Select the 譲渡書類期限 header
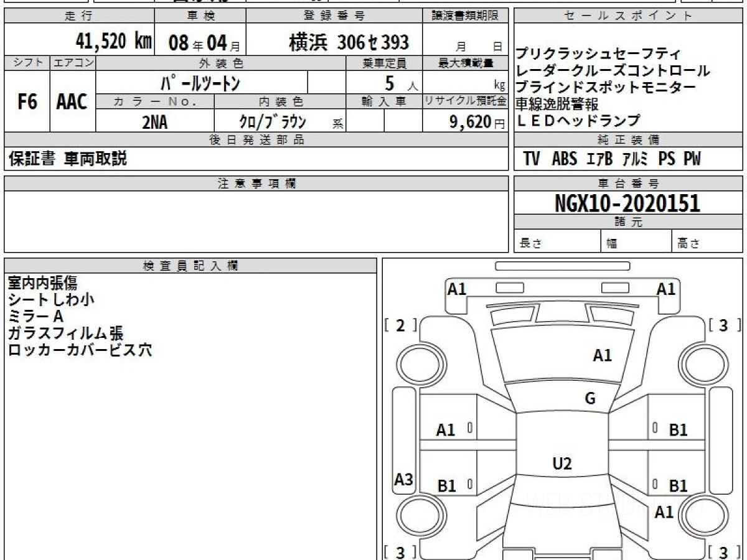747x560 pixels. pos(466,16)
